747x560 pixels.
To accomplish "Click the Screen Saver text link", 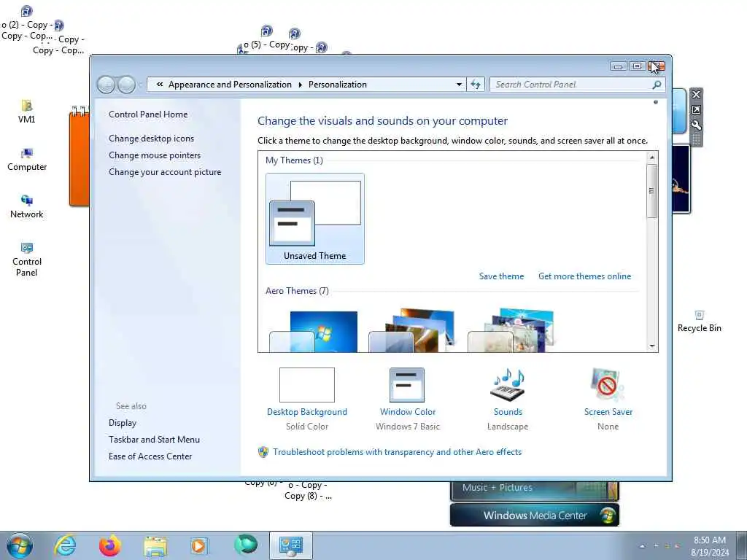I will 608,412.
